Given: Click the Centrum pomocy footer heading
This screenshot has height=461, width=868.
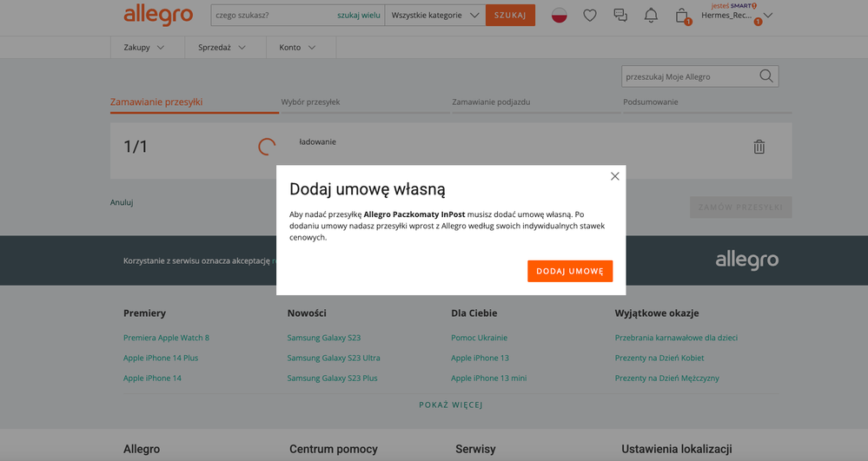Looking at the screenshot, I should click(x=334, y=450).
